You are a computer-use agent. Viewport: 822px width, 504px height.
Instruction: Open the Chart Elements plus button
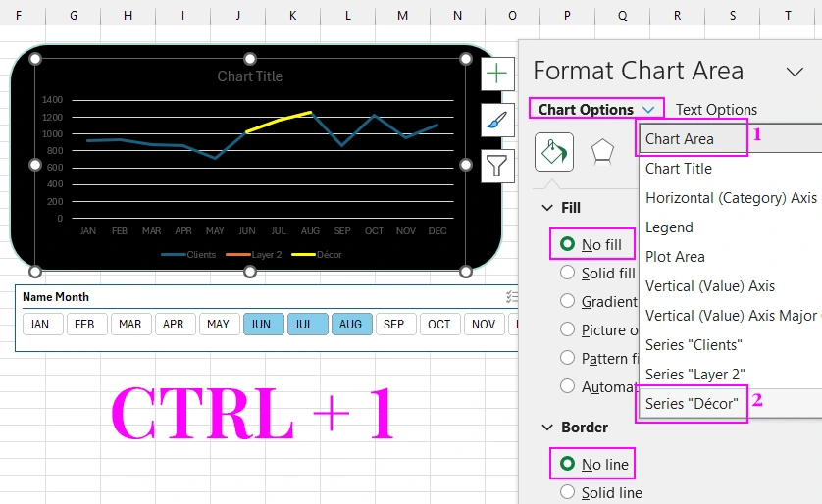pos(497,74)
